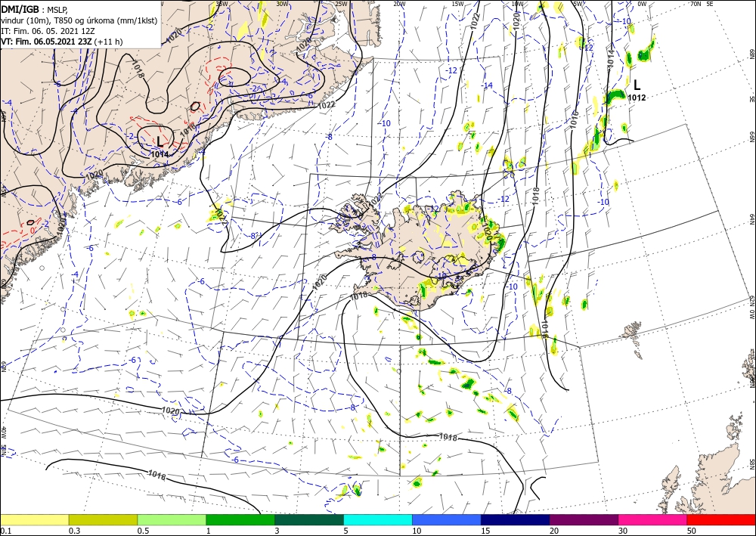Click the 'IT: Fim. 06. 05. 2021 12Z' line

pos(48,30)
